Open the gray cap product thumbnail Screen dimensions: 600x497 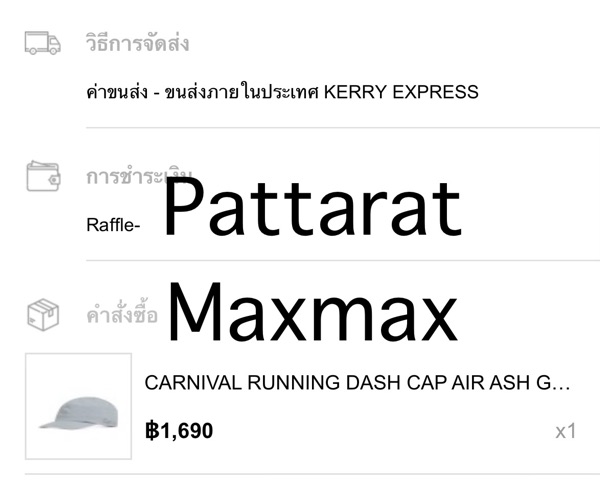pyautogui.click(x=78, y=406)
